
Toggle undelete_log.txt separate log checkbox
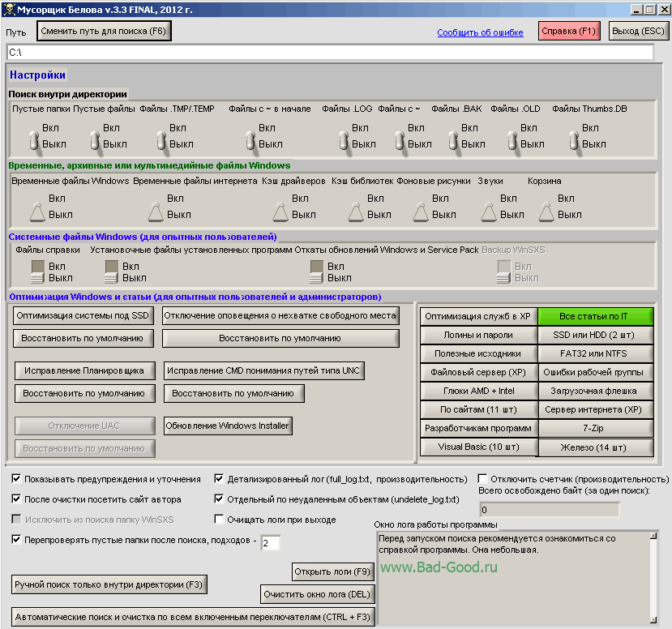219,498
